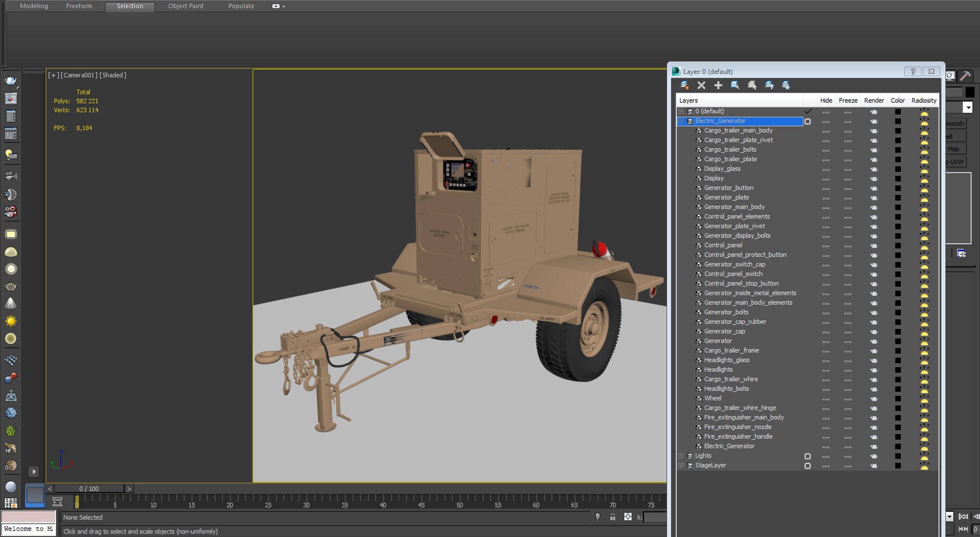Open modifier list dropdown in command panel
This screenshot has height=537, width=980.
(x=967, y=107)
